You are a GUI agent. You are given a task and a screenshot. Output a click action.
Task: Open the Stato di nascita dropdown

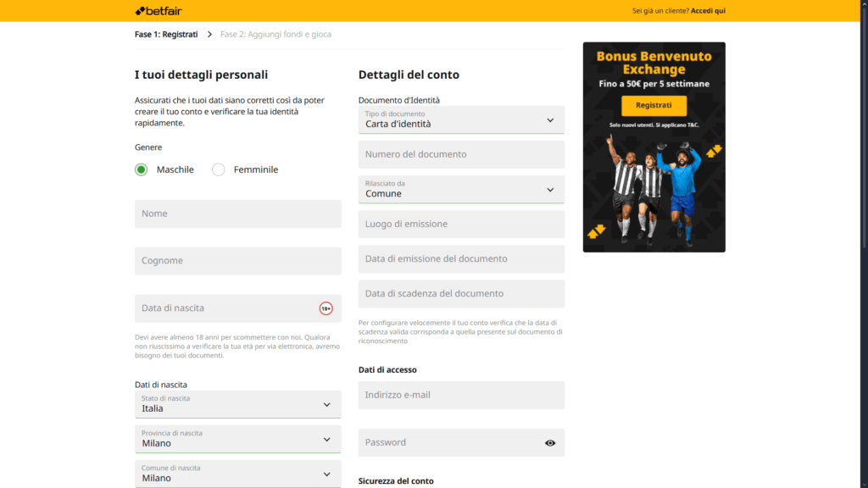pos(327,404)
